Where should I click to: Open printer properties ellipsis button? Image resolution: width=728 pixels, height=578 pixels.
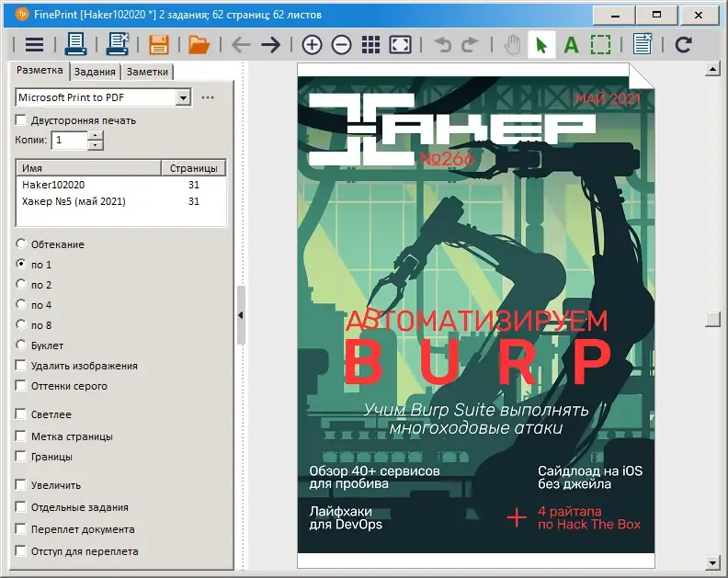[208, 97]
